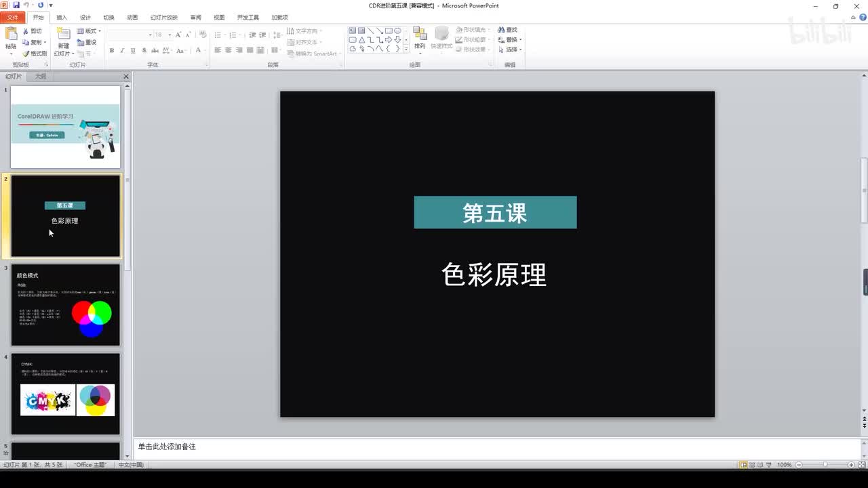This screenshot has width=868, height=488.
Task: Choose the rectangle shape from the gallery
Action: pyautogui.click(x=389, y=30)
